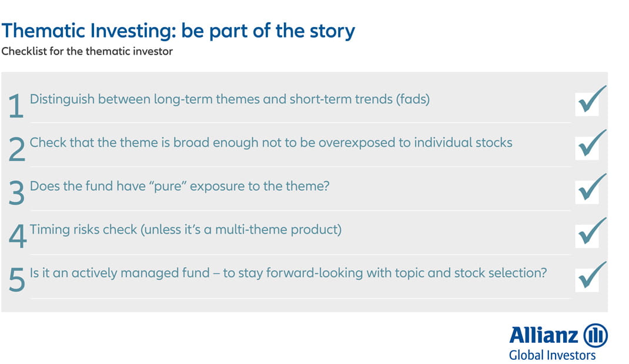
Task: Select the large number 1 numeral
Action: [16, 106]
